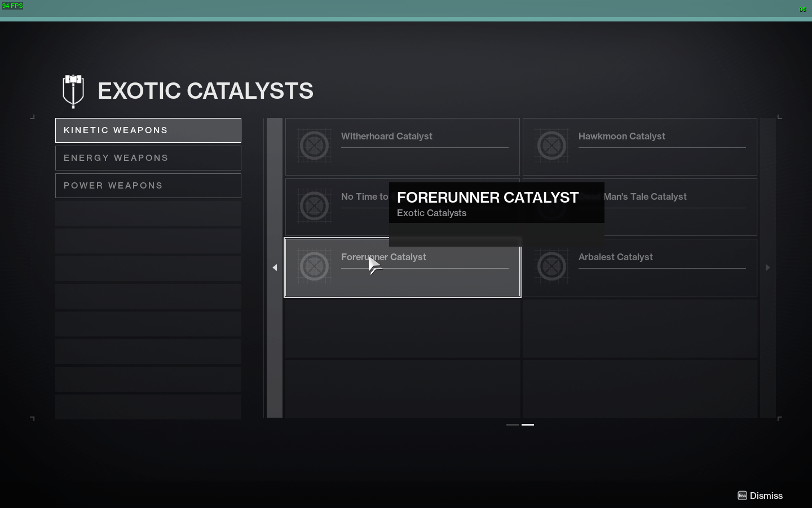
Task: Click the tooltip subtitle 'Exotic Catalysts'
Action: pyautogui.click(x=431, y=213)
